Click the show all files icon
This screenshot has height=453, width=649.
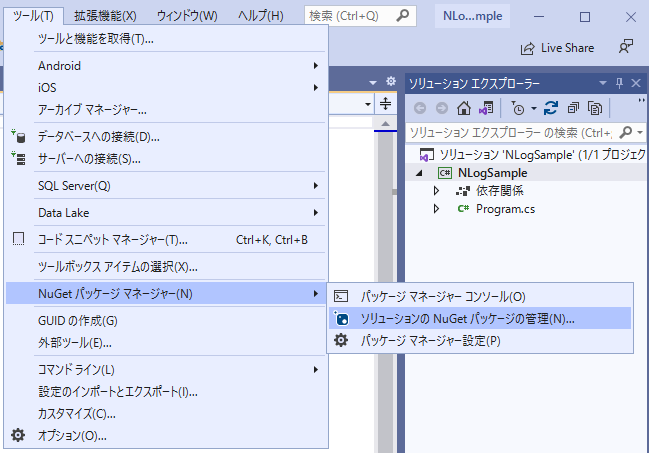(x=595, y=108)
